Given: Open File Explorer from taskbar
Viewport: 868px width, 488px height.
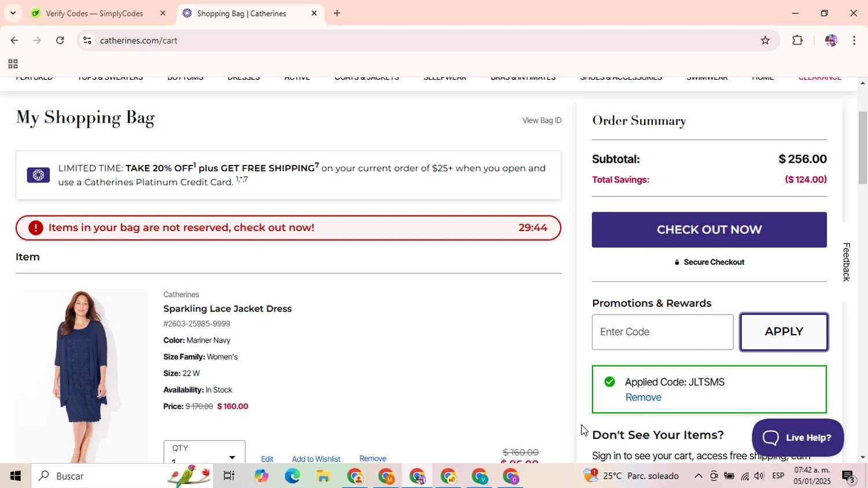Looking at the screenshot, I should [323, 476].
